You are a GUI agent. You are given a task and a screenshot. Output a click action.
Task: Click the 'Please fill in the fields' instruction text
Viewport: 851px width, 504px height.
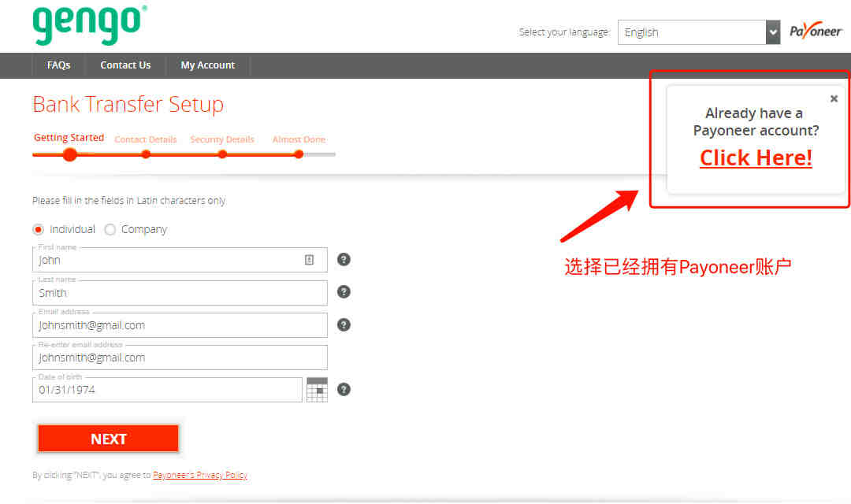[129, 201]
